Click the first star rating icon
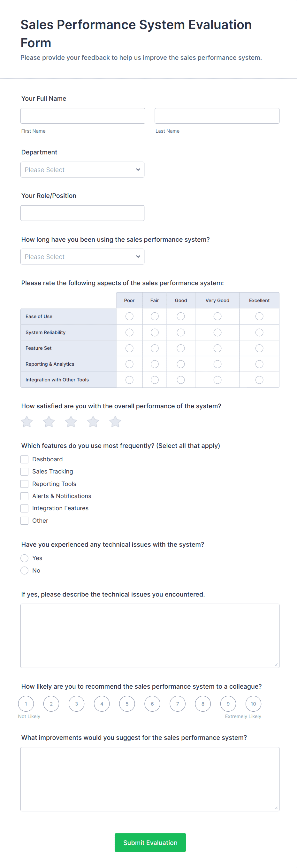This screenshot has height=868, width=297. click(27, 422)
